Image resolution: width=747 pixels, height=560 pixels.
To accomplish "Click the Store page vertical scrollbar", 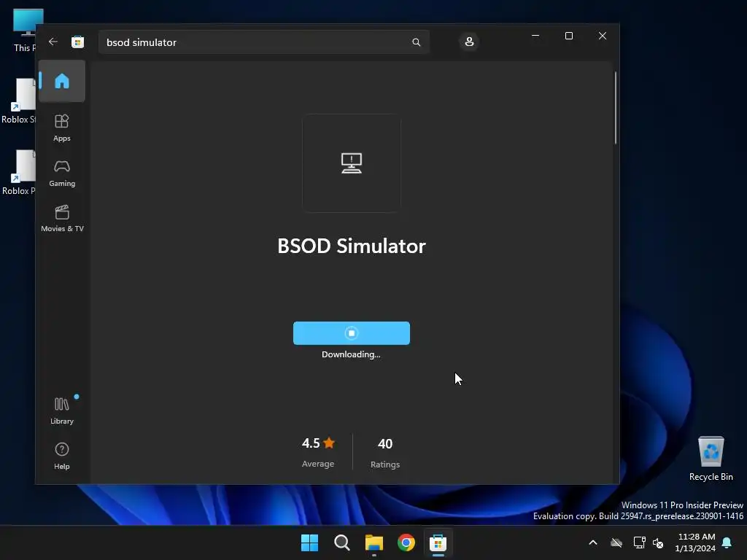I will point(616,108).
